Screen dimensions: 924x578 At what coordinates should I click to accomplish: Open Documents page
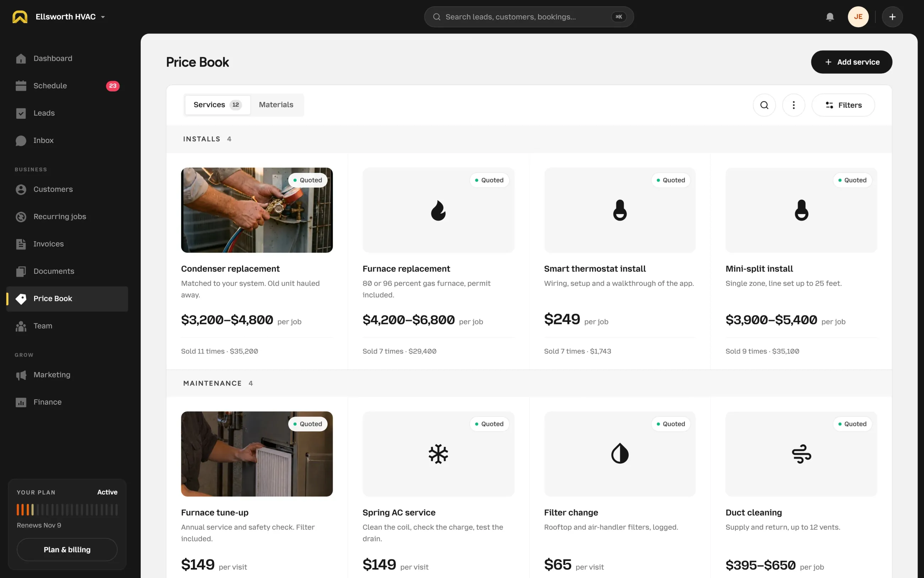tap(67, 271)
